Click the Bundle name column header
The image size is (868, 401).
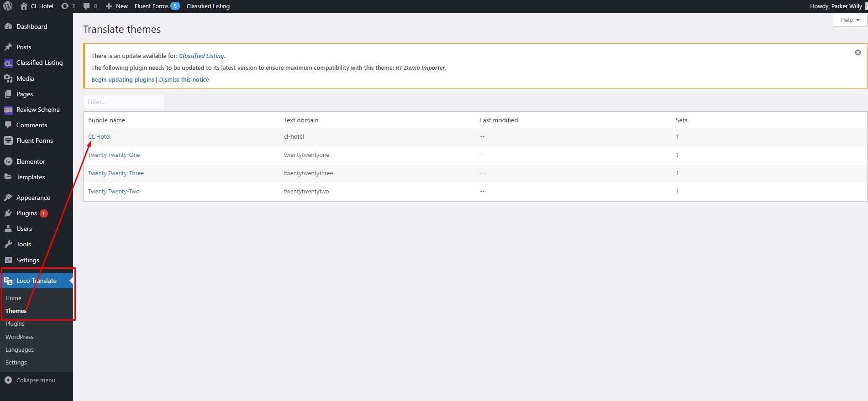[106, 120]
